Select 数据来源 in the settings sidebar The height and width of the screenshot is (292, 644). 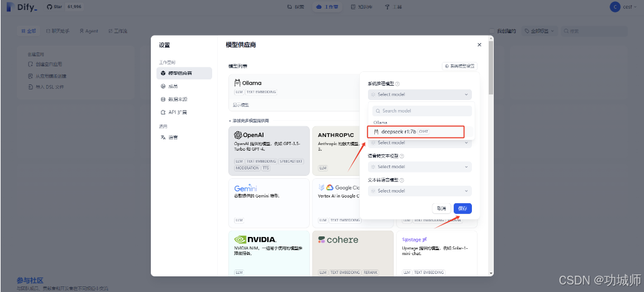tap(184, 99)
